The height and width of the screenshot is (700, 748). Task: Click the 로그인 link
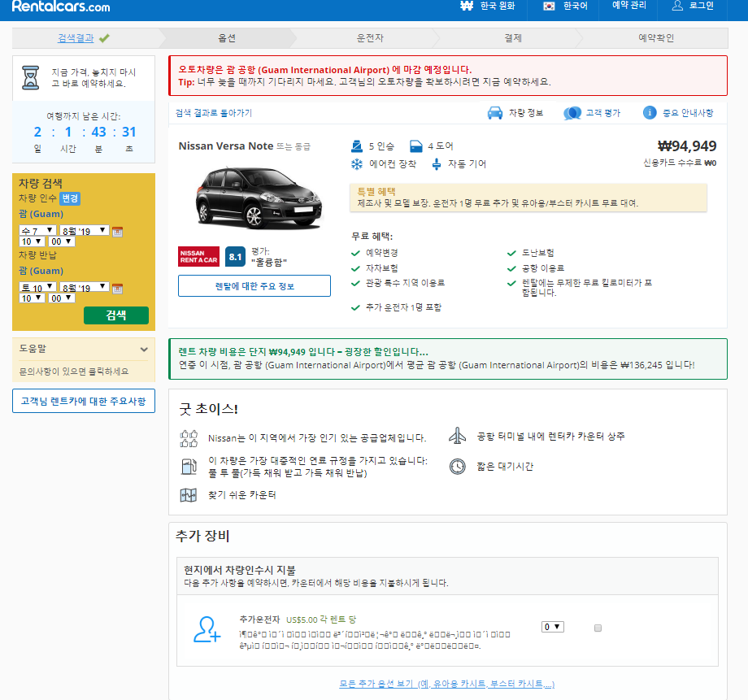tap(701, 6)
